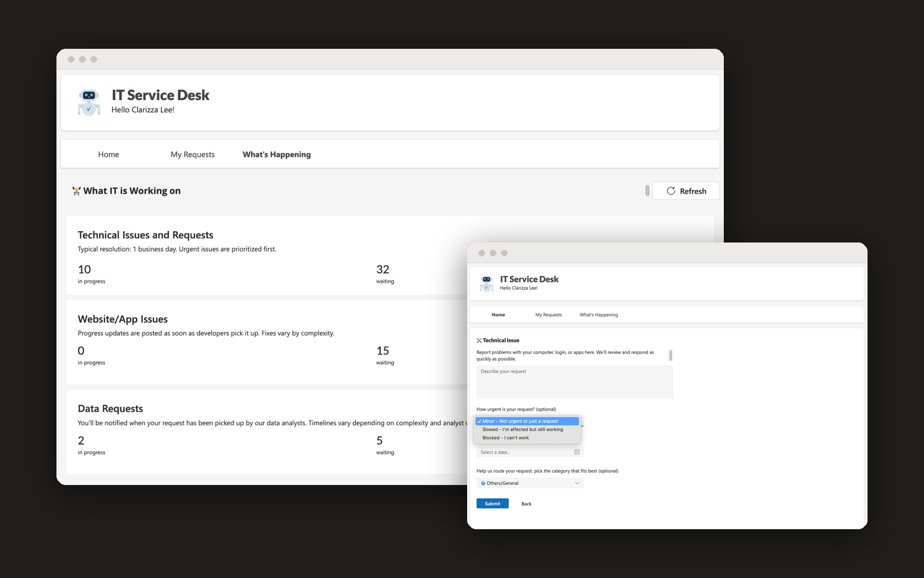Go to What's Happening in the front window
The image size is (924, 578).
[x=599, y=315]
